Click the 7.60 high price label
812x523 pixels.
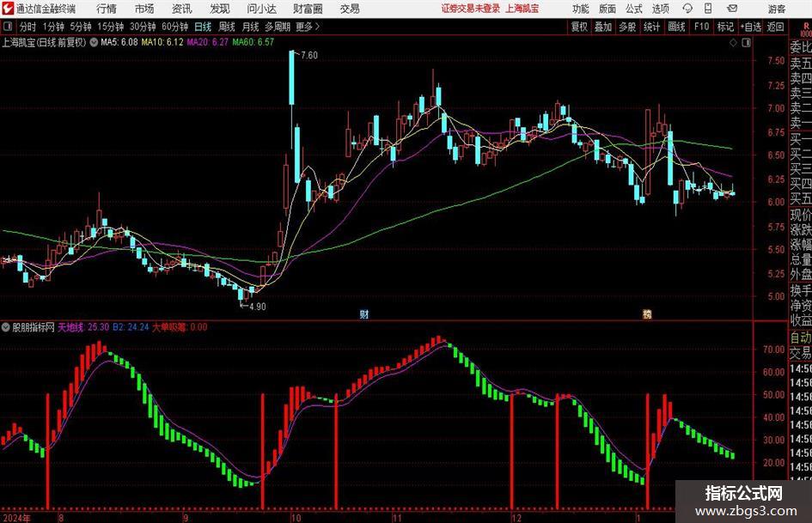point(309,56)
